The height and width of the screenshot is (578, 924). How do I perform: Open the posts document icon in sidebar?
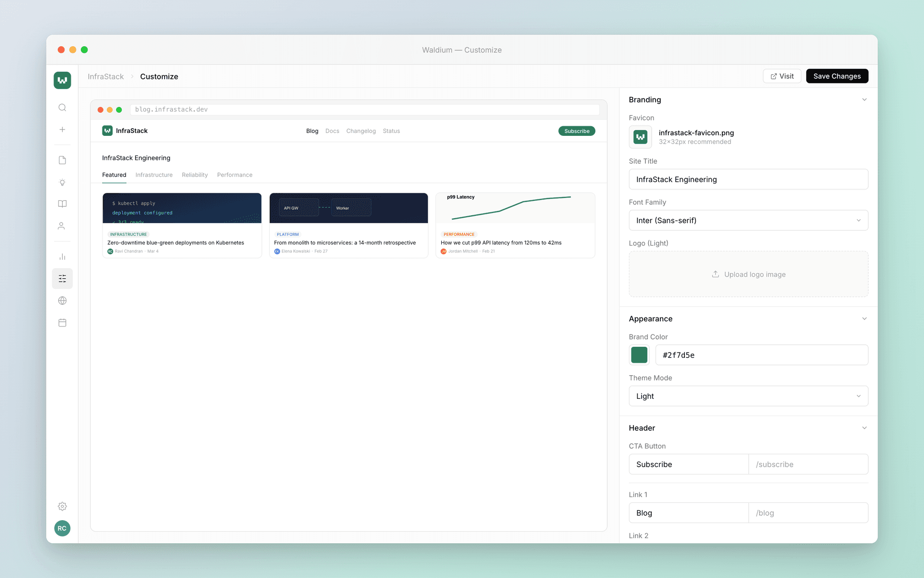click(x=62, y=160)
